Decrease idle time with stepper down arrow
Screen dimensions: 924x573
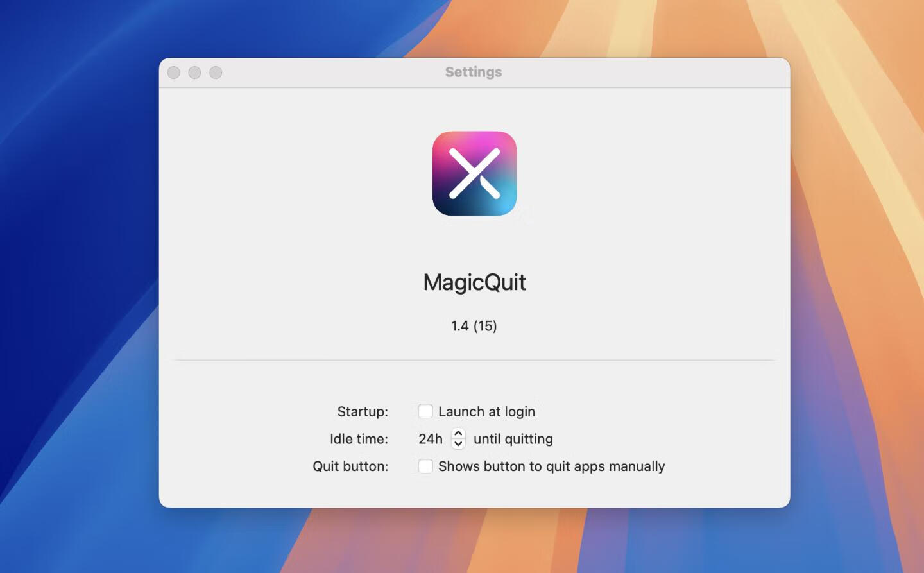point(458,444)
